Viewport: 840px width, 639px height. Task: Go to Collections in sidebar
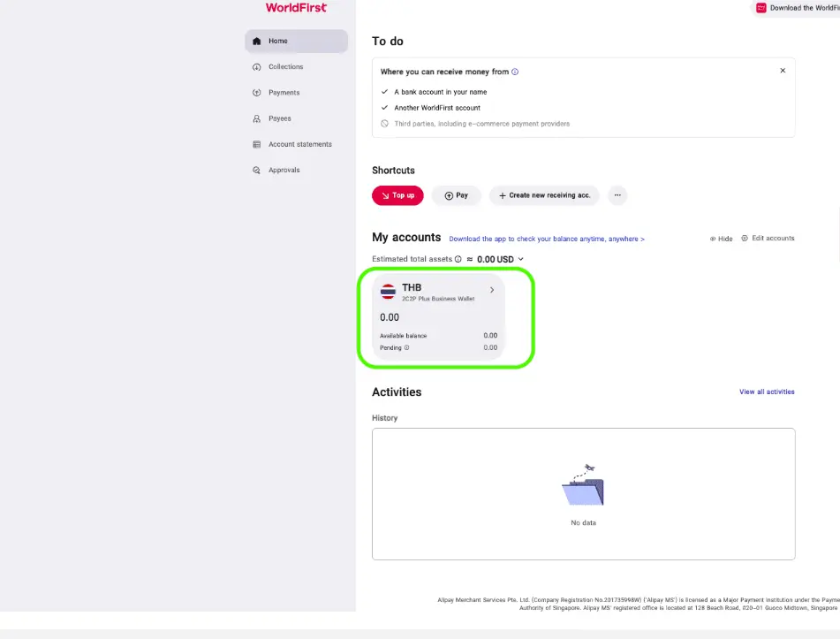click(x=285, y=67)
